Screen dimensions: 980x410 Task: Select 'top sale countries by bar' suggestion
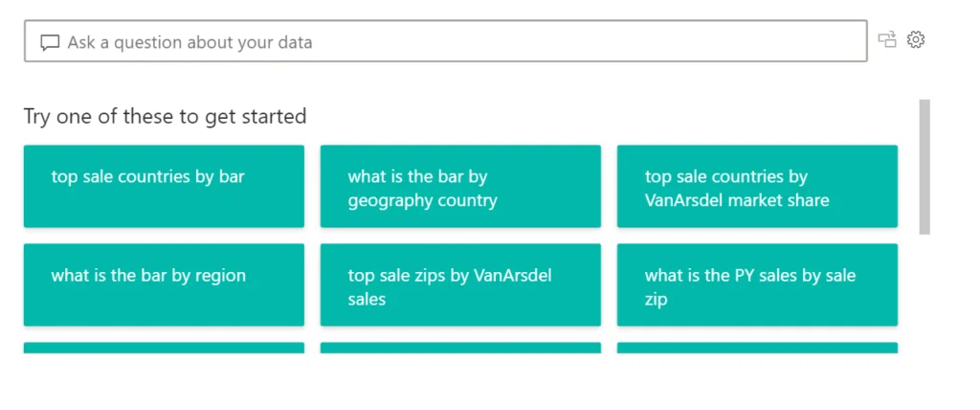pos(164,187)
